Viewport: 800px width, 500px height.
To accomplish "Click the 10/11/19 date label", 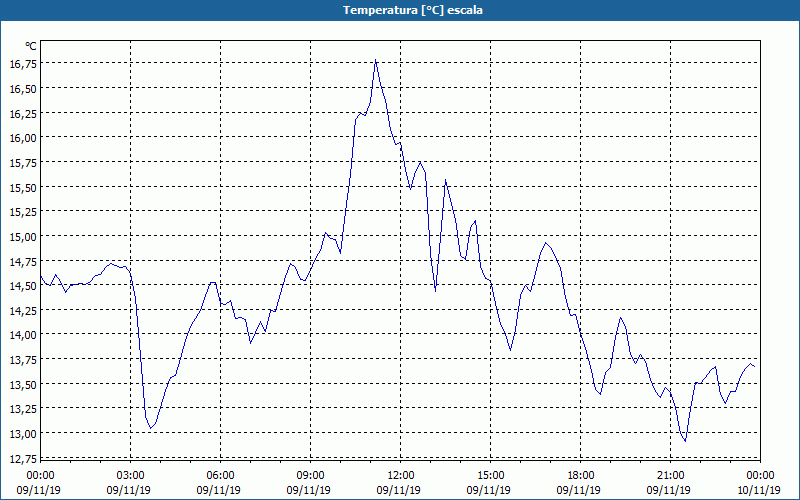I will 759,490.
